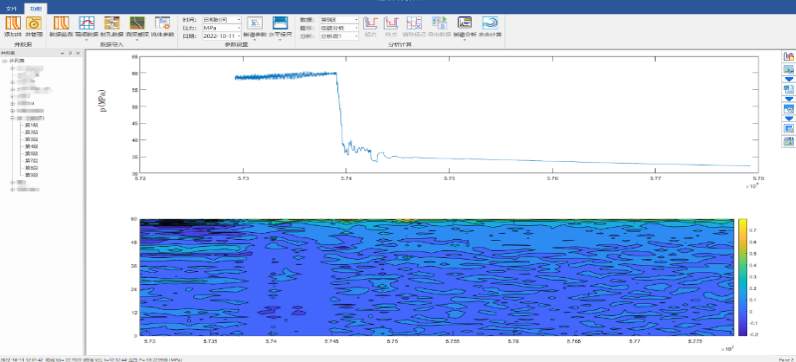Open the 分析段1 analysis segment dropdown
This screenshot has width=796, height=362.
(339, 36)
